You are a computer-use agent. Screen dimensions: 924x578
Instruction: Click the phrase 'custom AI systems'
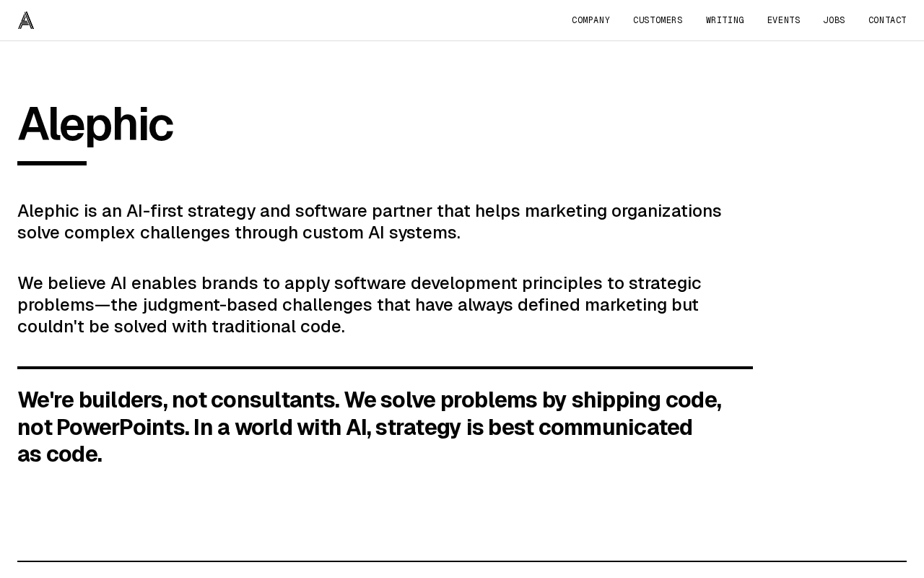[380, 233]
